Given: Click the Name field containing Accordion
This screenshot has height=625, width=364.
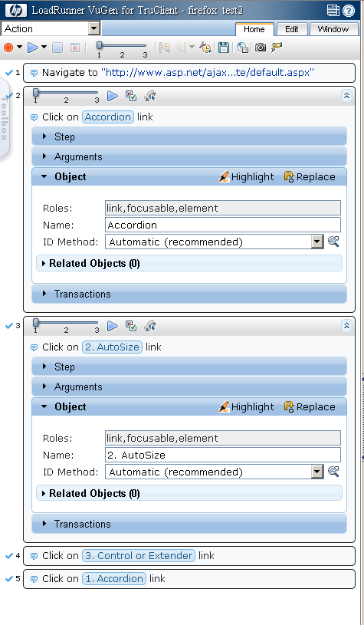Looking at the screenshot, I should pos(223,225).
